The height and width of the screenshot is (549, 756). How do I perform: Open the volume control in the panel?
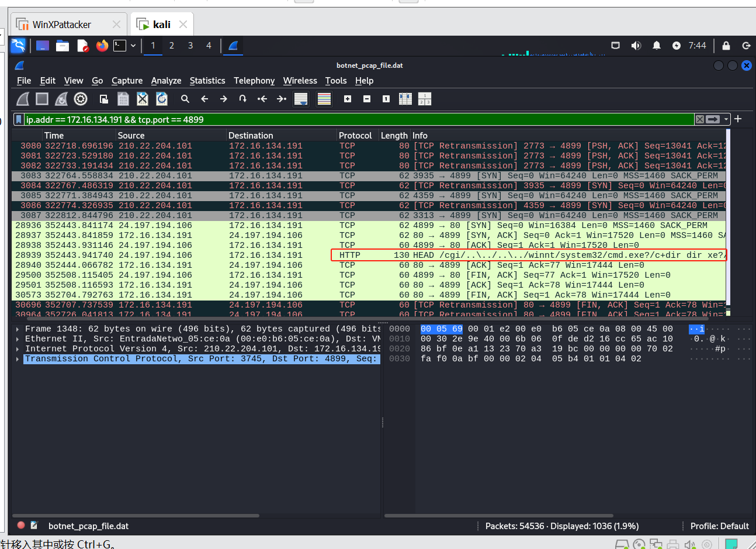pos(636,46)
